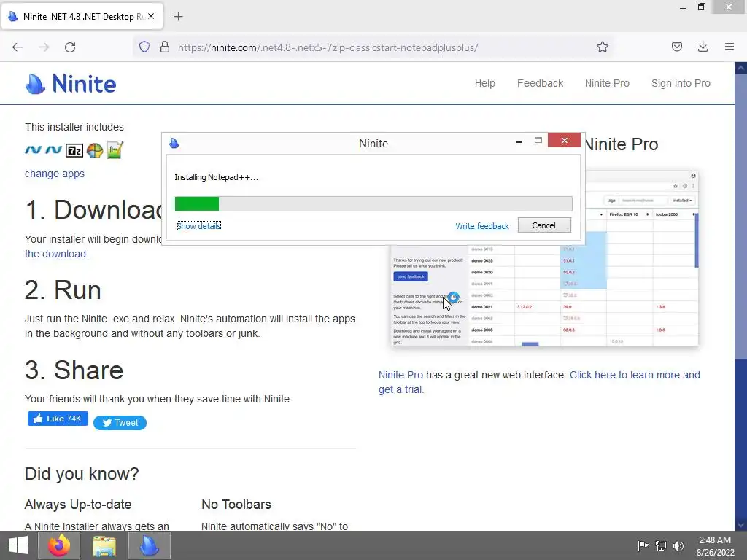Close the Ninite .NET browser tab

click(x=151, y=16)
